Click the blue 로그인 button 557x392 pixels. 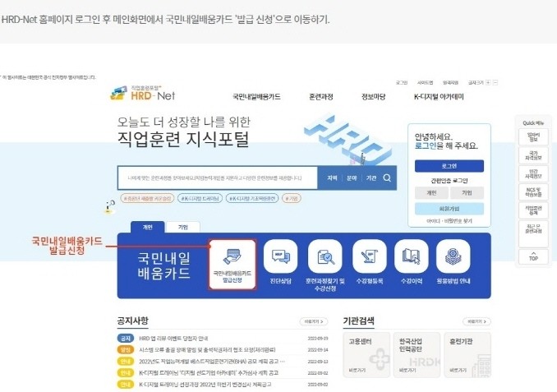449,166
